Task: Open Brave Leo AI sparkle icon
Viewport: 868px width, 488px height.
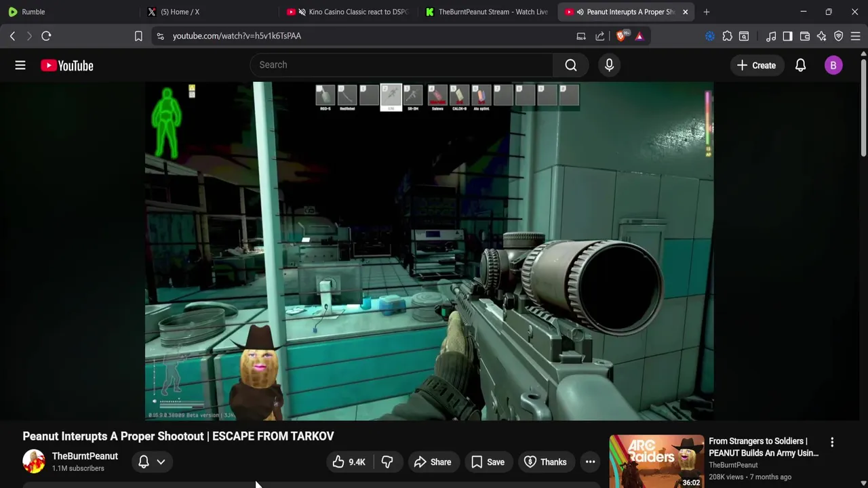Action: click(821, 36)
